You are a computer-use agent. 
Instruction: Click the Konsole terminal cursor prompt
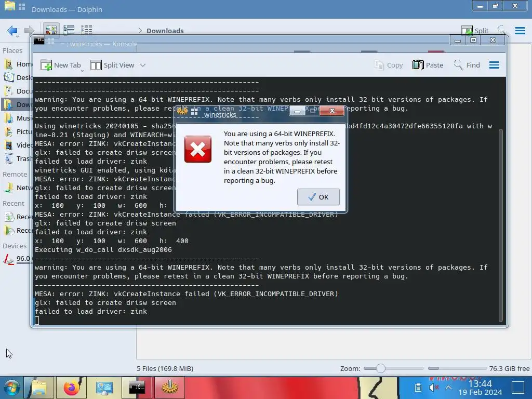[37, 321]
